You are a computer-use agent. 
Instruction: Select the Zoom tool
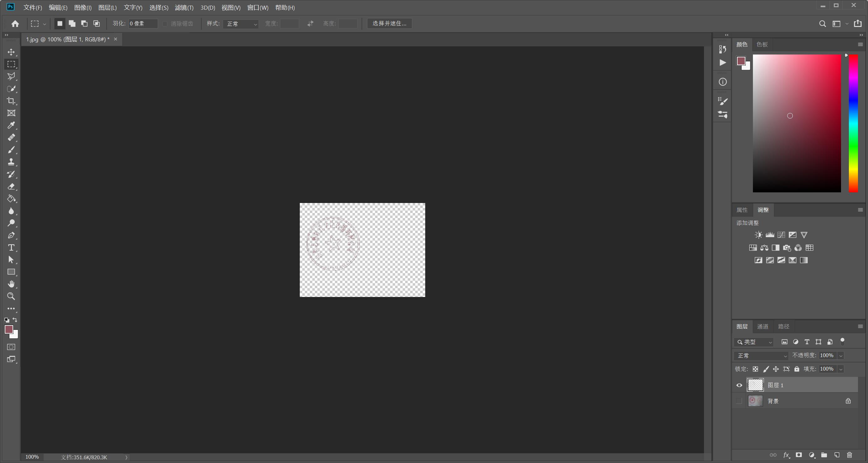(11, 296)
